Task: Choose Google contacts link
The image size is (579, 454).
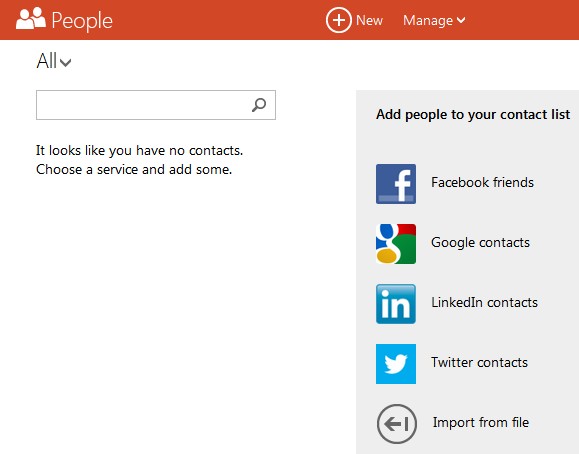Action: 480,243
